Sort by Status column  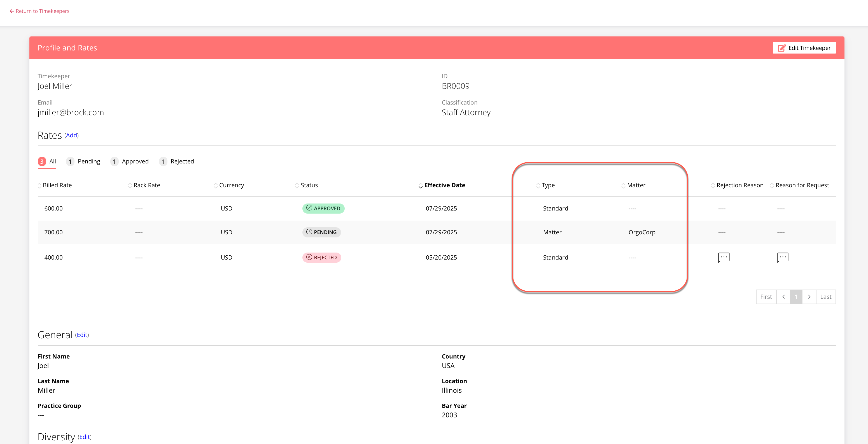pos(306,185)
